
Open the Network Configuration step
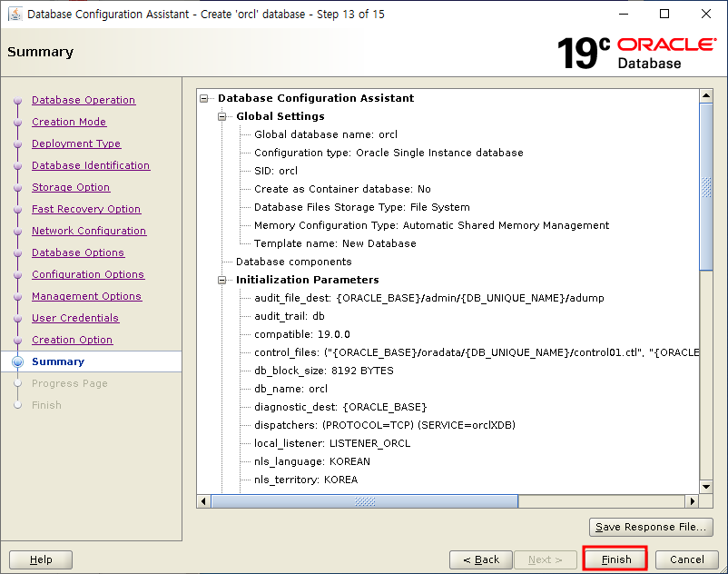point(89,231)
